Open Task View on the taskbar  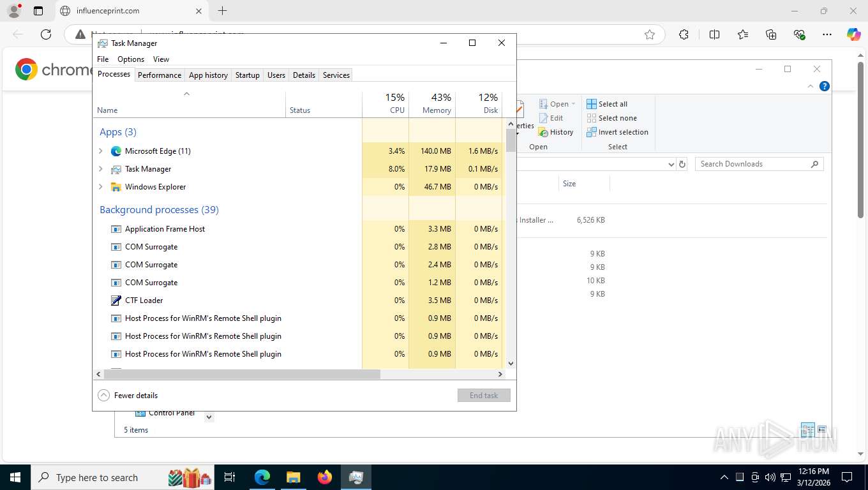point(230,477)
